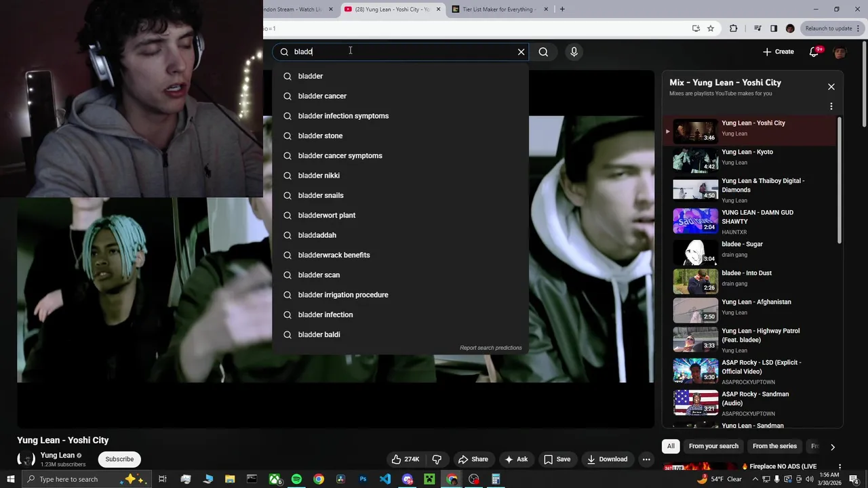This screenshot has height=488, width=868.
Task: Select the 'bladder cancer' suggestion
Action: coord(400,96)
